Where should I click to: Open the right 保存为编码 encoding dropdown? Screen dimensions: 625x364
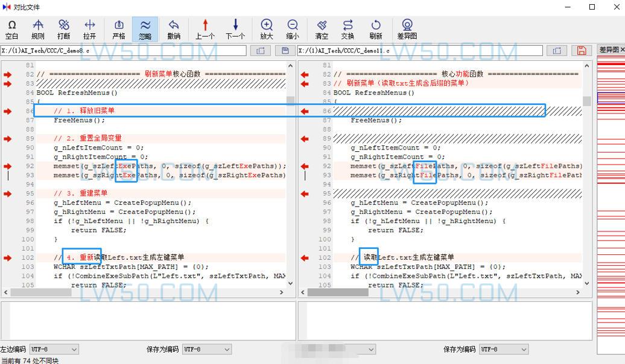click(503, 349)
